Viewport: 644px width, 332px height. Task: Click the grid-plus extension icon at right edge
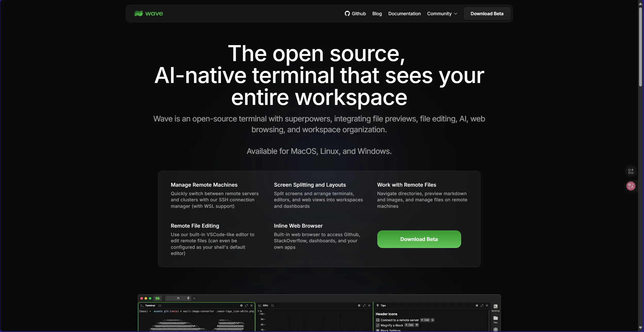[631, 171]
